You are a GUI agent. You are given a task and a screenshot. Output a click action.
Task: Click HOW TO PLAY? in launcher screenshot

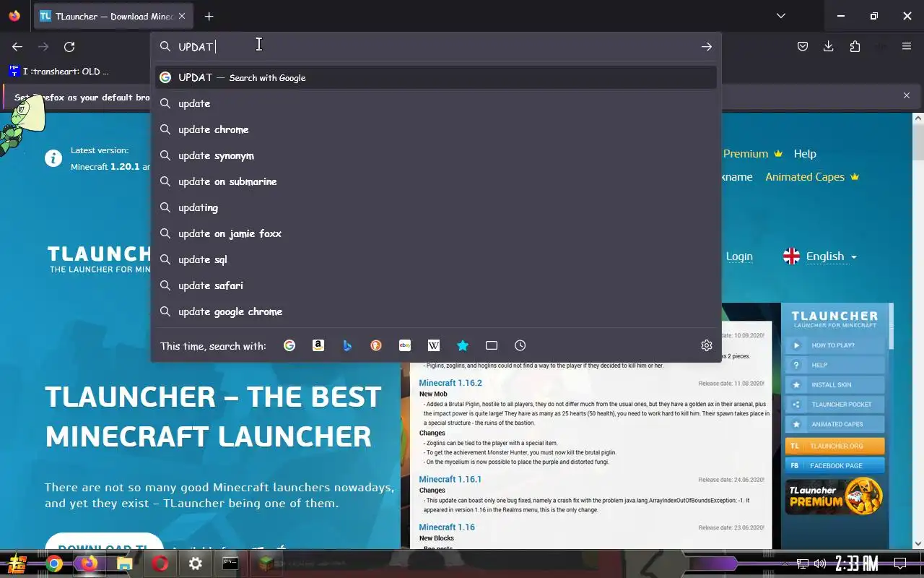[834, 345]
